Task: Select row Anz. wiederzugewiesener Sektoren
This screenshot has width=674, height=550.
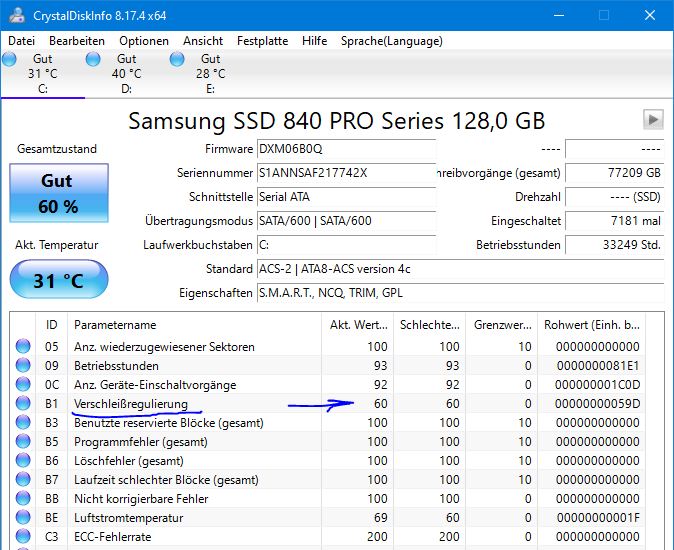Action: pos(328,346)
